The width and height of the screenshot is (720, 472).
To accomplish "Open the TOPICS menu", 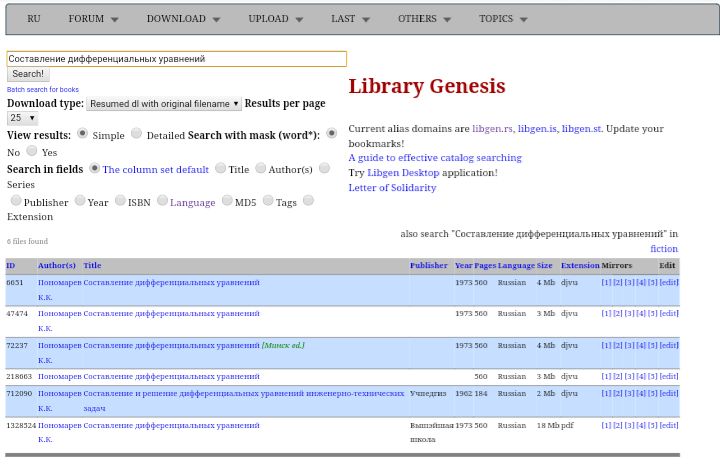I will click(503, 19).
